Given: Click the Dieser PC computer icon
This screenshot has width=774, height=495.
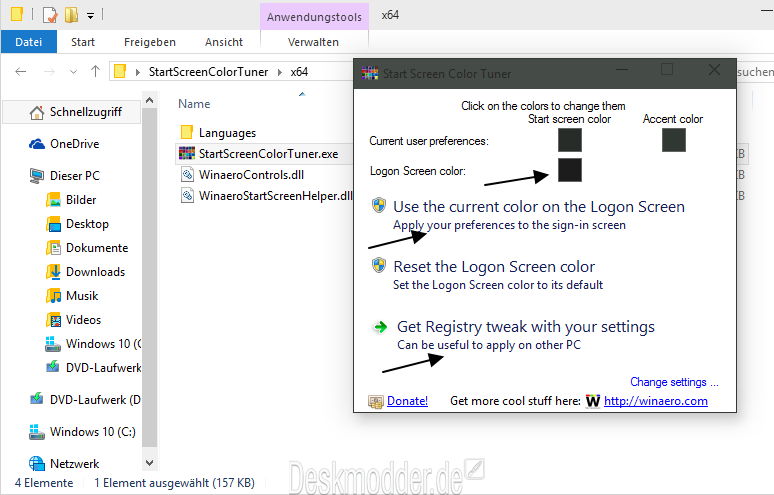Looking at the screenshot, I should pyautogui.click(x=37, y=176).
